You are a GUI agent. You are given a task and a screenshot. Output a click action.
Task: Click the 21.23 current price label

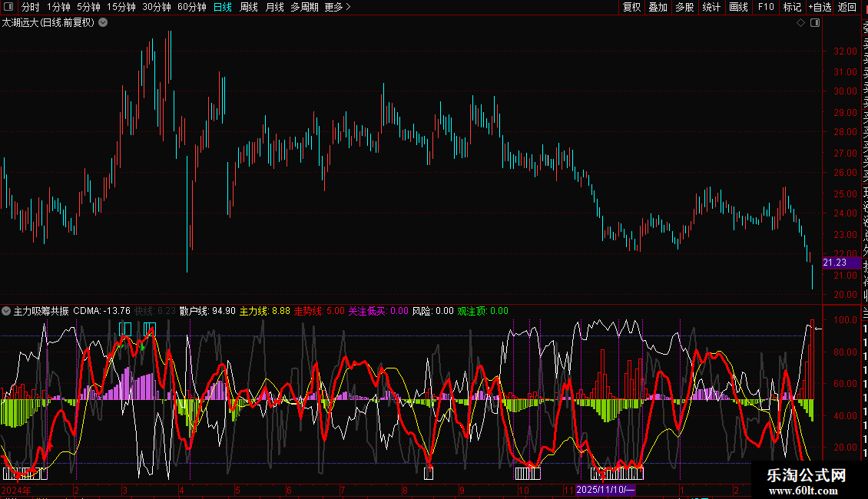[835, 263]
